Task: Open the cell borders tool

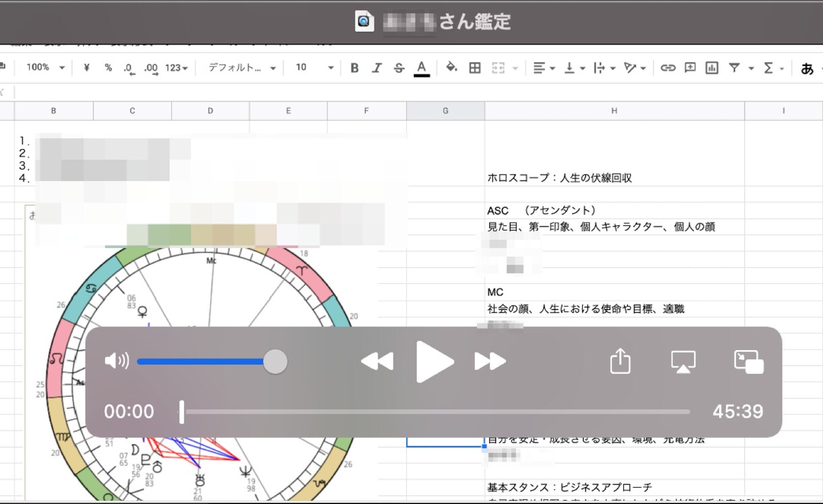Action: (x=475, y=67)
